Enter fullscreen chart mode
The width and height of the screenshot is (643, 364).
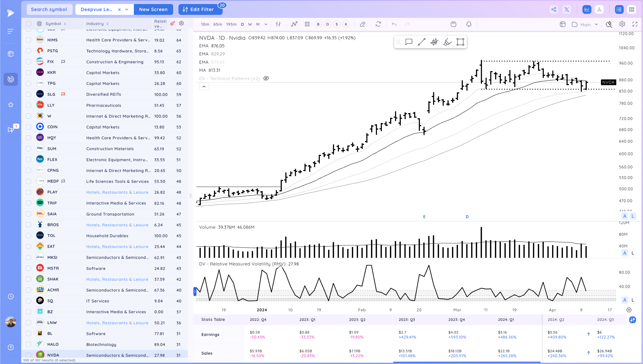click(635, 24)
